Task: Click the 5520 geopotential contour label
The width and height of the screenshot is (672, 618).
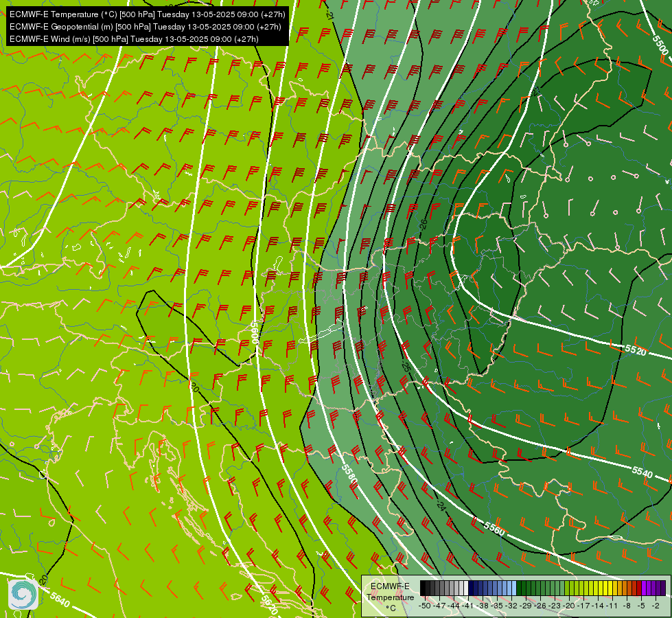Action: click(x=635, y=350)
